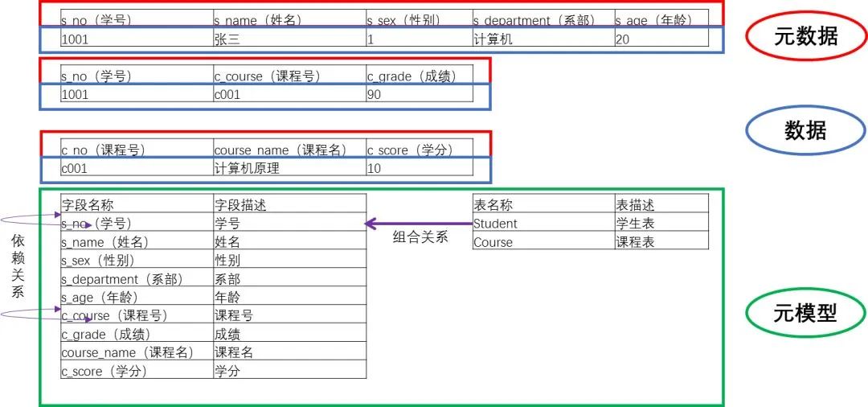Select c_course(课程号) in the field name list
The height and width of the screenshot is (407, 868).
point(137,314)
